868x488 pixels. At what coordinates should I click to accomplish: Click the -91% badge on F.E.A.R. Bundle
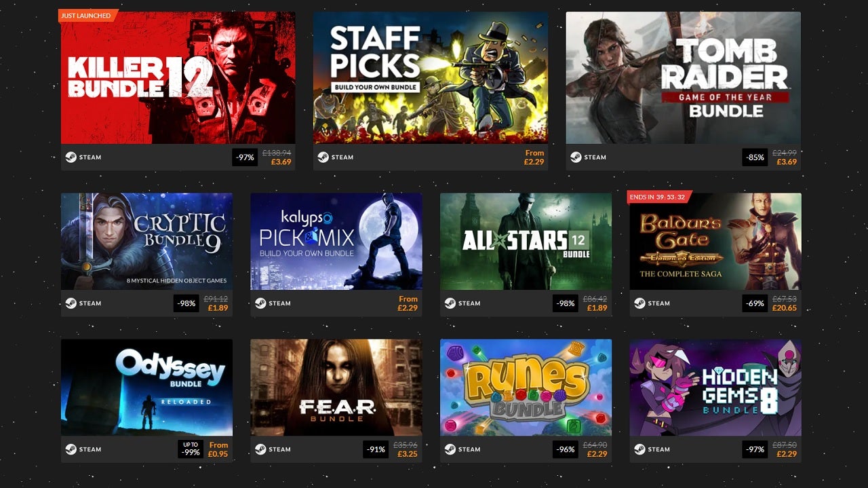click(x=376, y=449)
